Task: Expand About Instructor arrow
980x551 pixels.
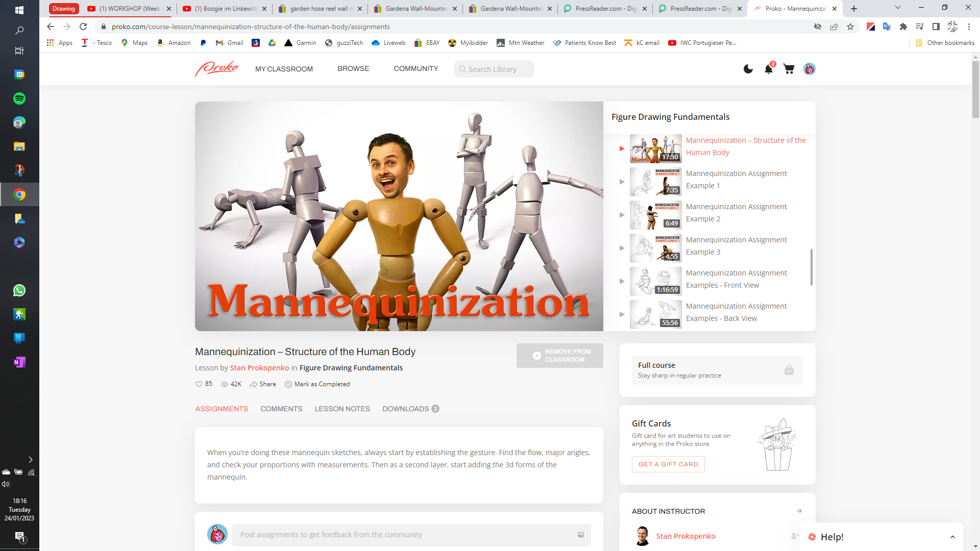Action: click(x=799, y=511)
